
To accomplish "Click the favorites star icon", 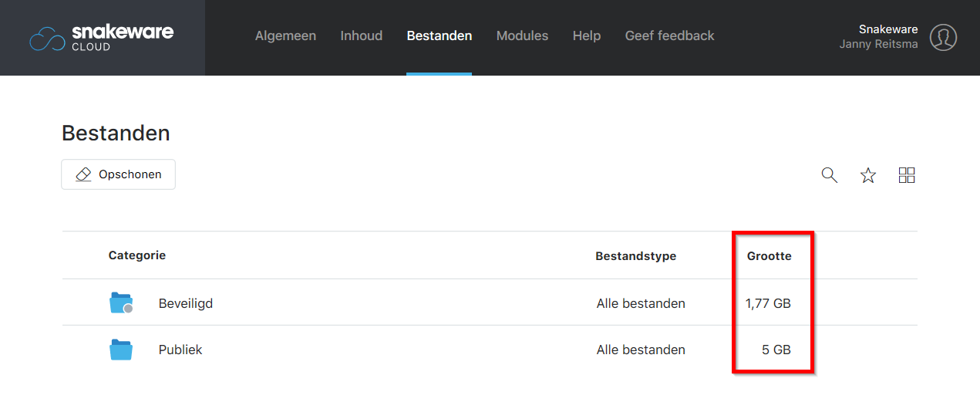I will (868, 175).
